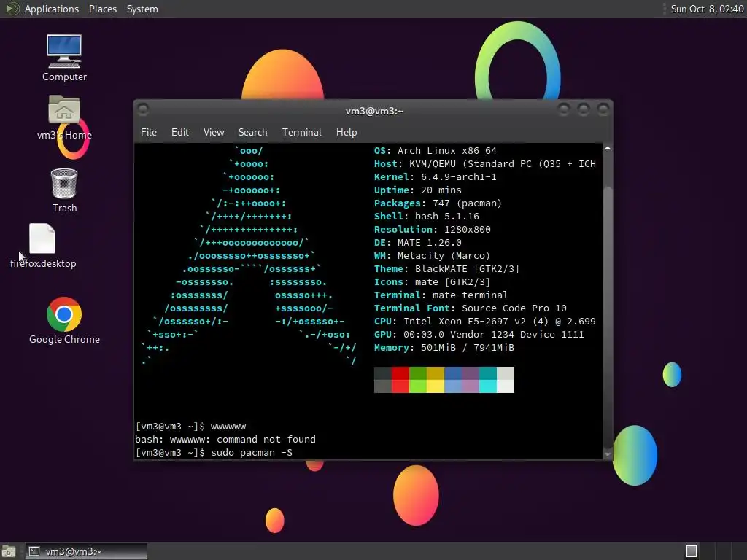The image size is (747, 560).
Task: Click the 'Resolution: 1280x800' line
Action: coord(432,229)
